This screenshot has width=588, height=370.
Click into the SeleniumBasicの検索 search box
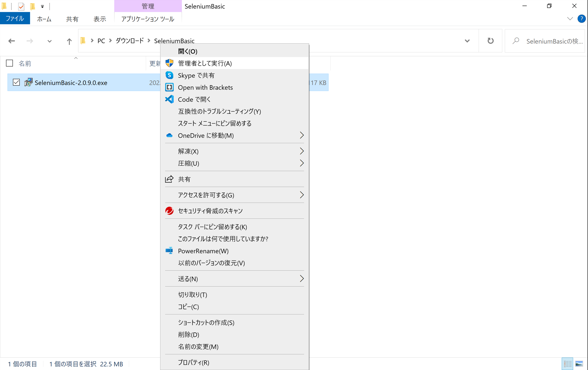coord(545,41)
